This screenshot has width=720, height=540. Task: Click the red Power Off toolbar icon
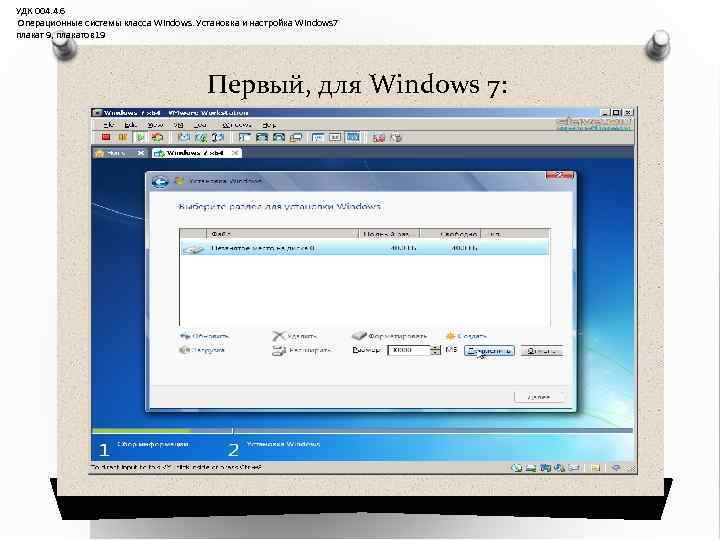[106, 137]
